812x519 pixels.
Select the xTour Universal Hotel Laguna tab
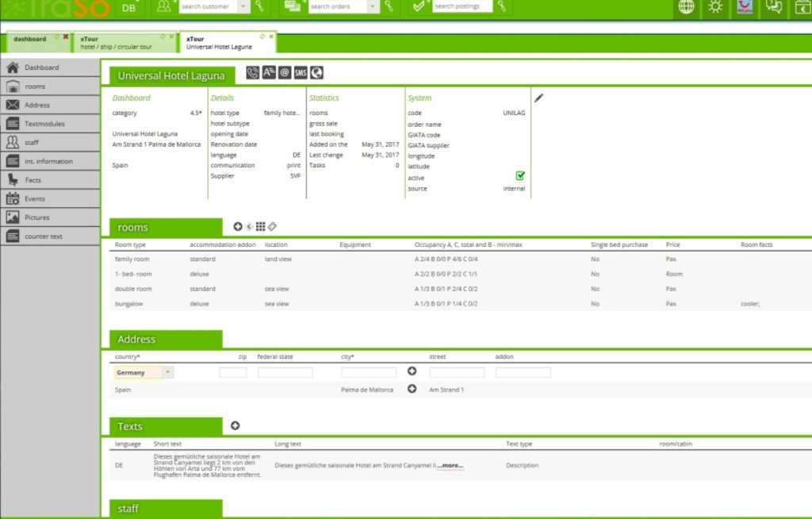point(227,43)
